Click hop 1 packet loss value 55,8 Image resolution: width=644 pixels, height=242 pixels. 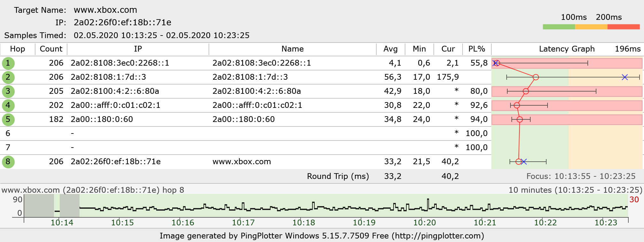[479, 63]
